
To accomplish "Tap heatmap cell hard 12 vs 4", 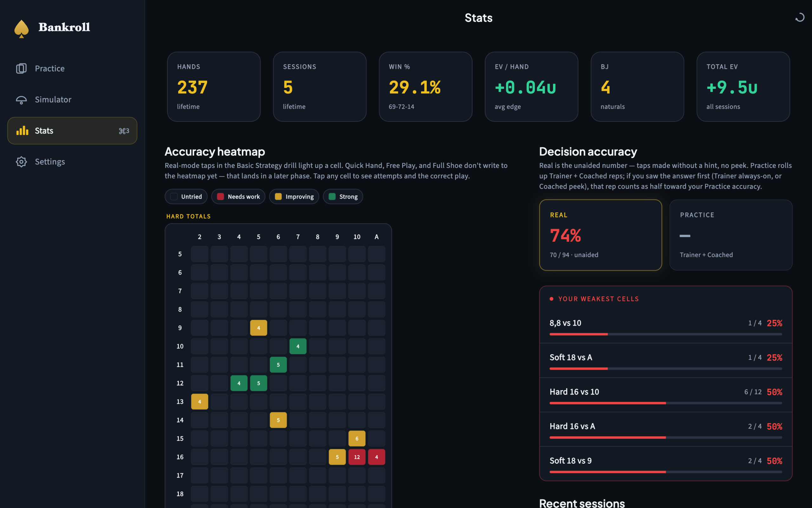I will [239, 383].
